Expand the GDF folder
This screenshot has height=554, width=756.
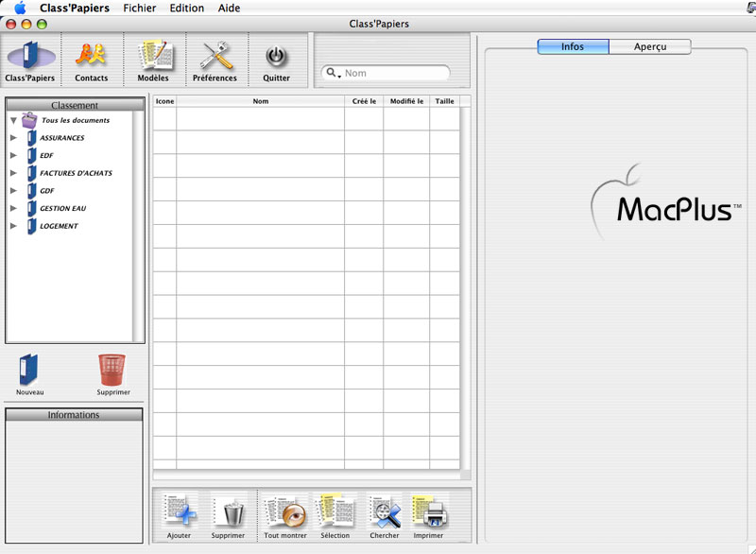point(13,190)
